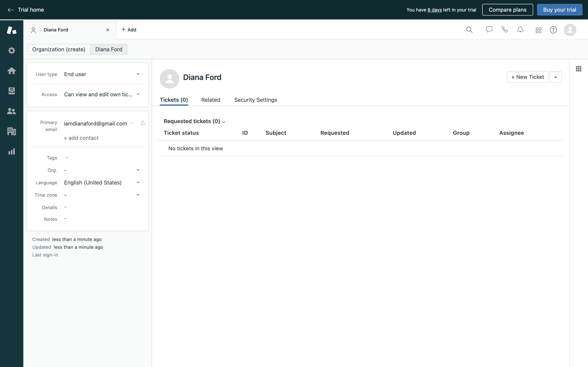Close the Diana Ford tab
Image resolution: width=588 pixels, height=367 pixels.
[x=108, y=30]
